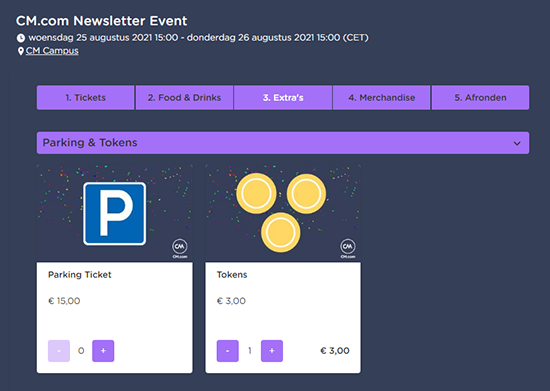
Task: Switch to the 2. Food & Drinks tab
Action: click(185, 97)
